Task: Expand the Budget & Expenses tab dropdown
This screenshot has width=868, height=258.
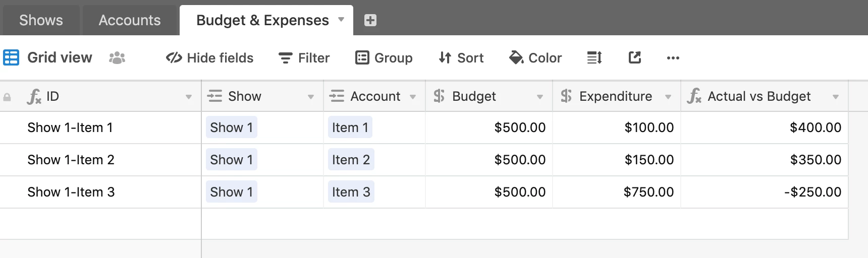Action: tap(341, 20)
